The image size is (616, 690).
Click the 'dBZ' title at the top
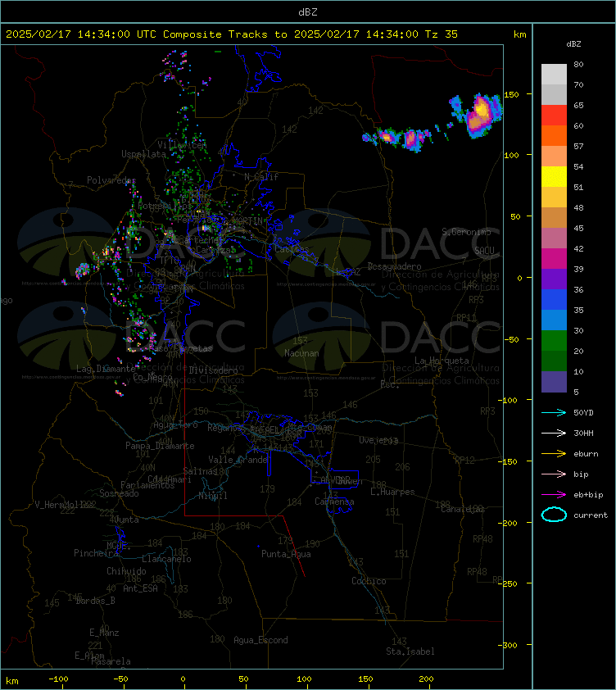(x=307, y=12)
